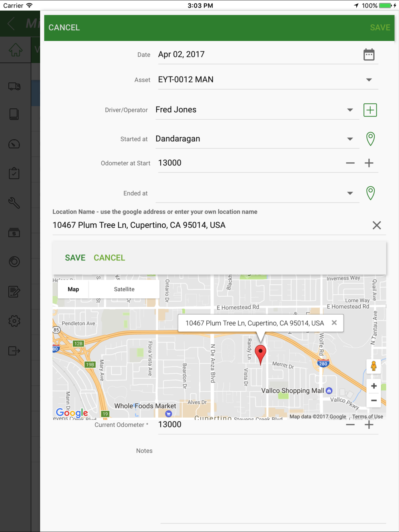
Task: Click the Google logo on map
Action: point(72,412)
